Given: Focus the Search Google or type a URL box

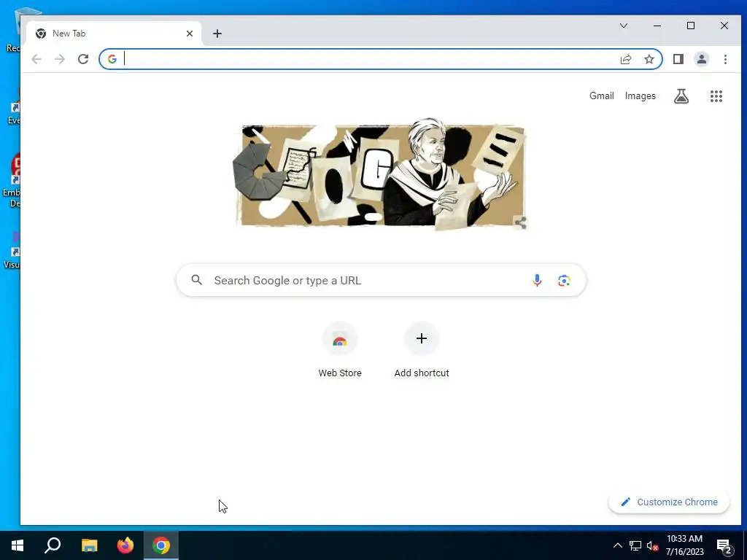Looking at the screenshot, I should click(x=381, y=281).
